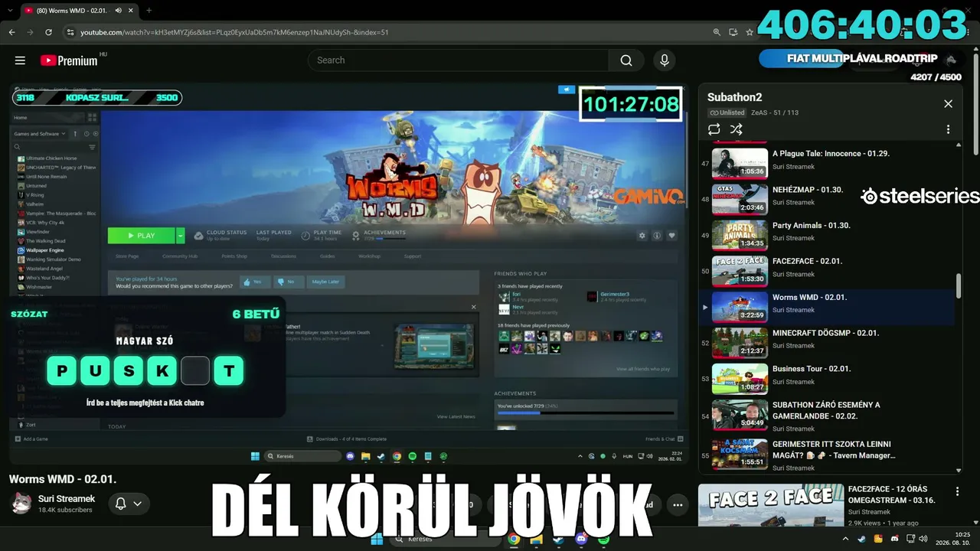Open the Discussions tab in Steam
980x551 pixels.
click(283, 256)
